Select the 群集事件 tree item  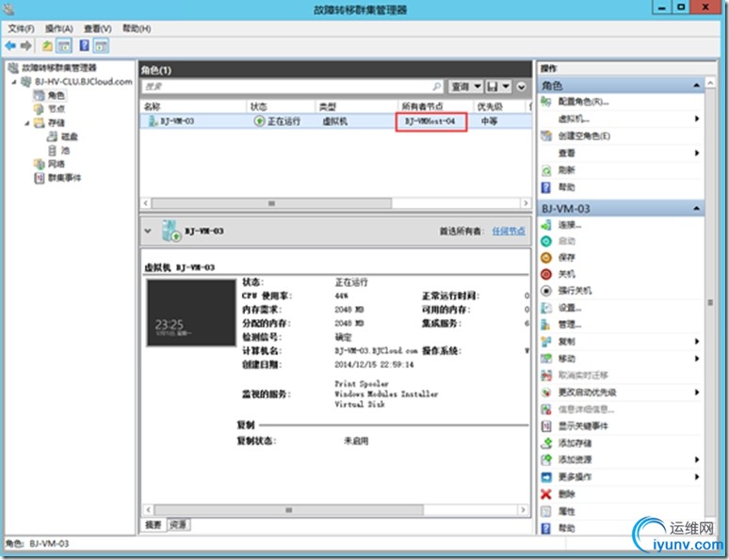point(64,178)
